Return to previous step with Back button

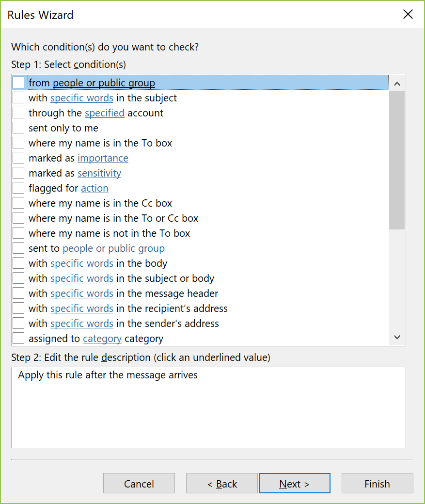[222, 483]
